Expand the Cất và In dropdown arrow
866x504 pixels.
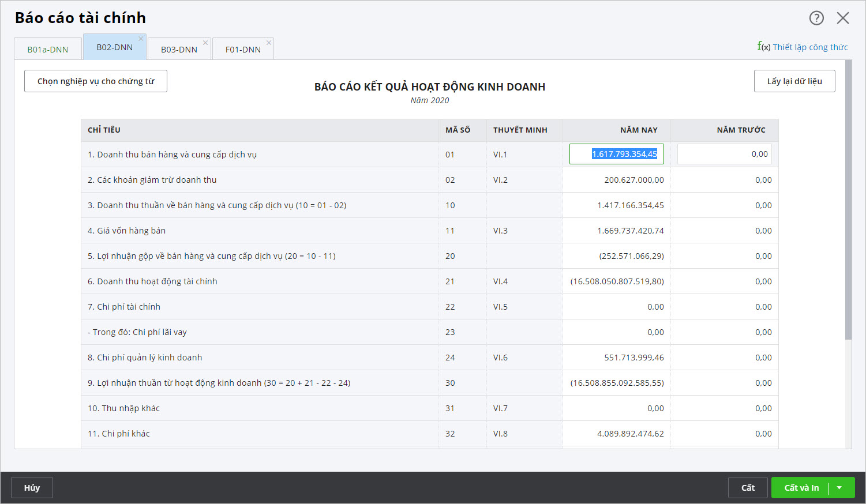pos(839,488)
